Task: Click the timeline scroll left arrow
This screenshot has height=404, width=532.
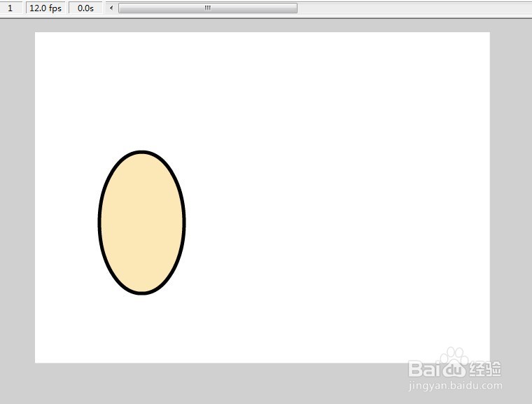Action: [x=111, y=8]
